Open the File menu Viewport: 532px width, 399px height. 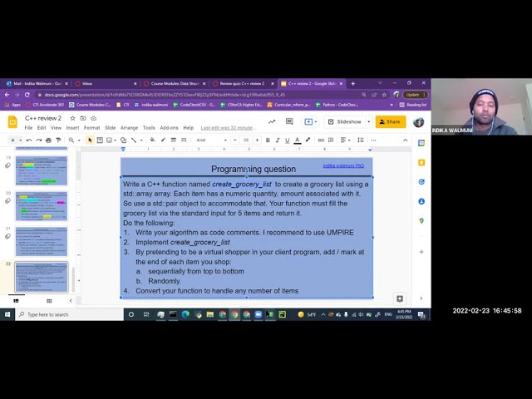pyautogui.click(x=28, y=128)
